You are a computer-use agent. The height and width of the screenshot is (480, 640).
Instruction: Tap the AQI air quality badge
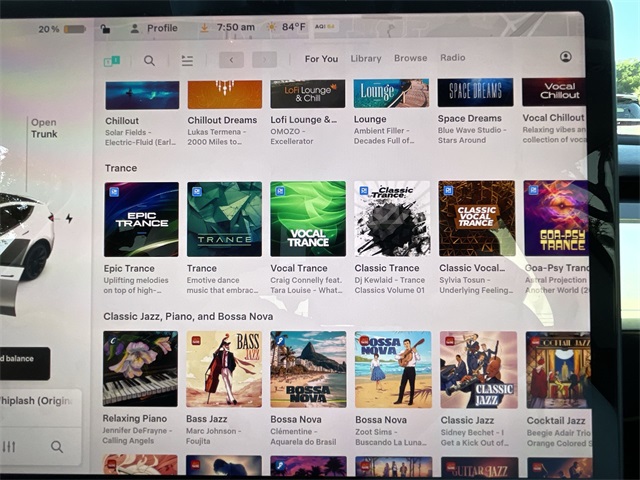(325, 27)
